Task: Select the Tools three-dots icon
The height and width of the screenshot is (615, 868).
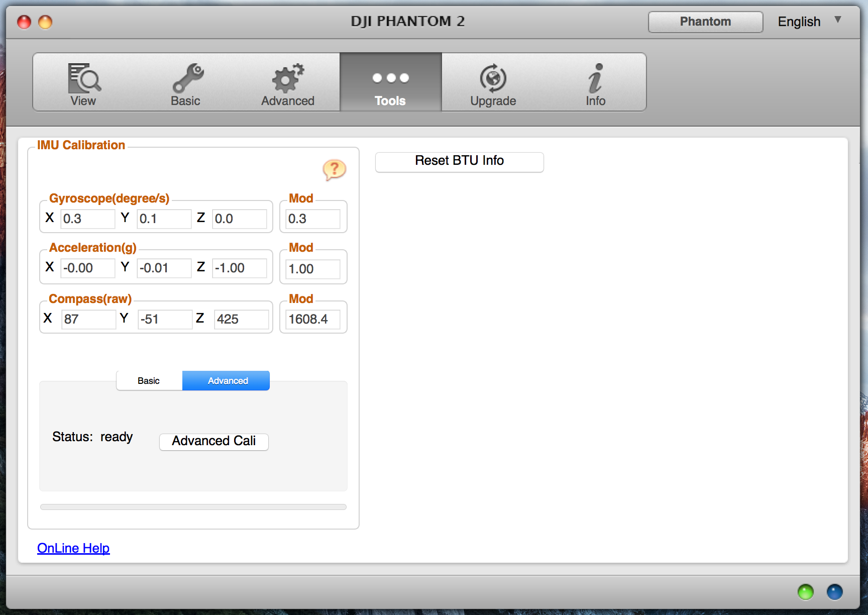Action: 390,78
